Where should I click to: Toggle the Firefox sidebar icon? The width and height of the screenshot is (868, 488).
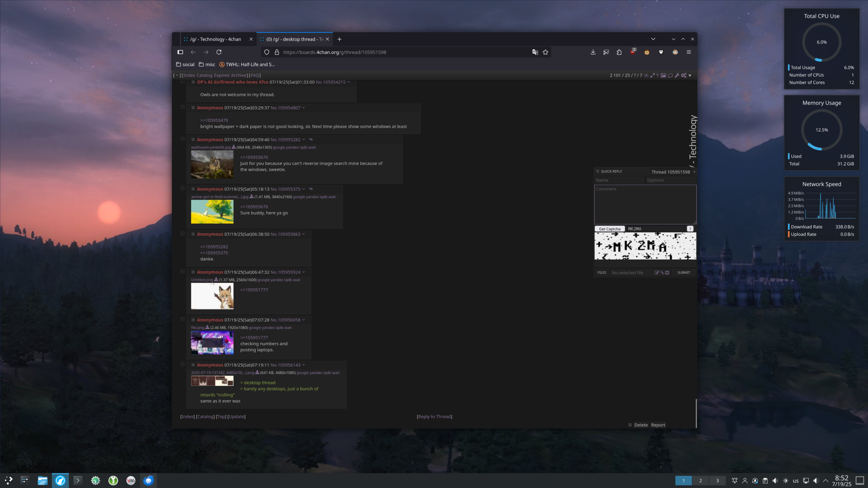click(180, 52)
